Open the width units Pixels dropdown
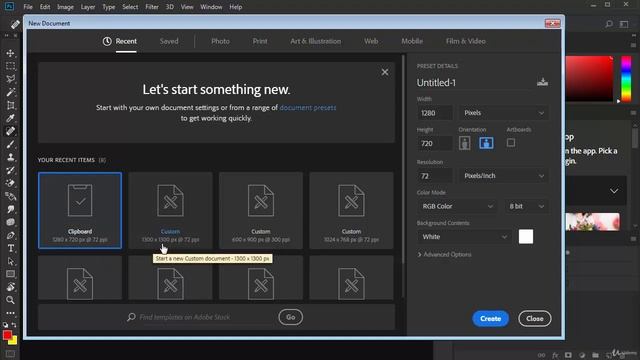640x360 pixels. point(504,113)
